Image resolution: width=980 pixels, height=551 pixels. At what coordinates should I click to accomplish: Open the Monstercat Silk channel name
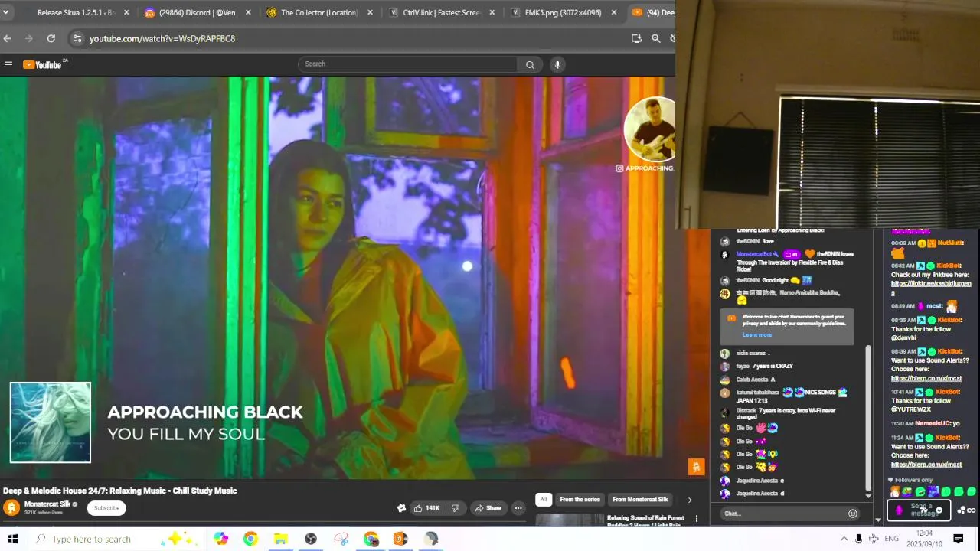point(47,504)
